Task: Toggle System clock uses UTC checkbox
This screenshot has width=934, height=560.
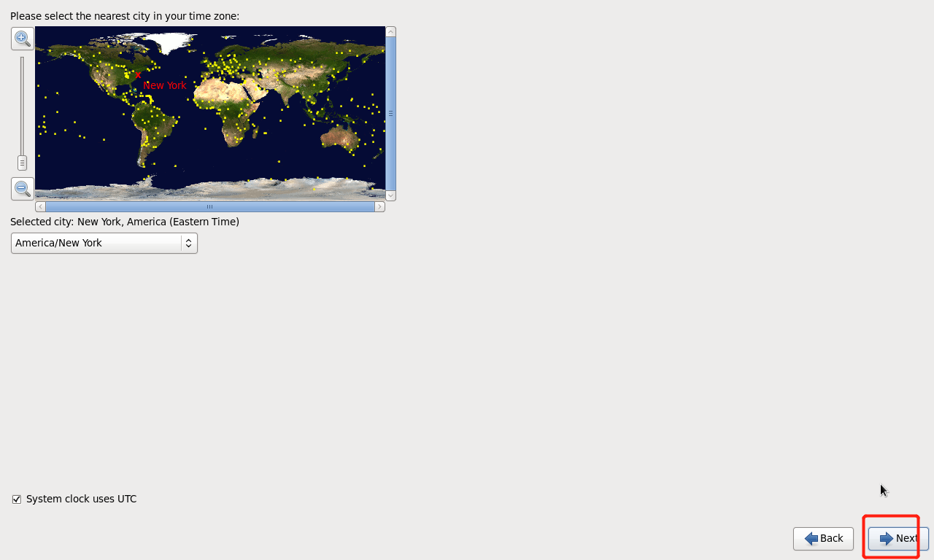Action: click(x=17, y=499)
